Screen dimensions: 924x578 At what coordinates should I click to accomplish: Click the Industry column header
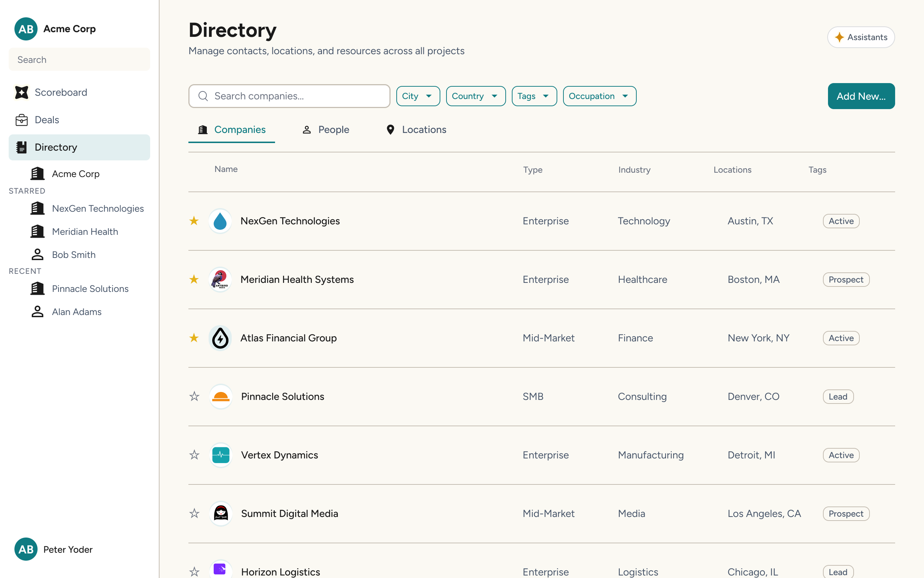click(634, 170)
